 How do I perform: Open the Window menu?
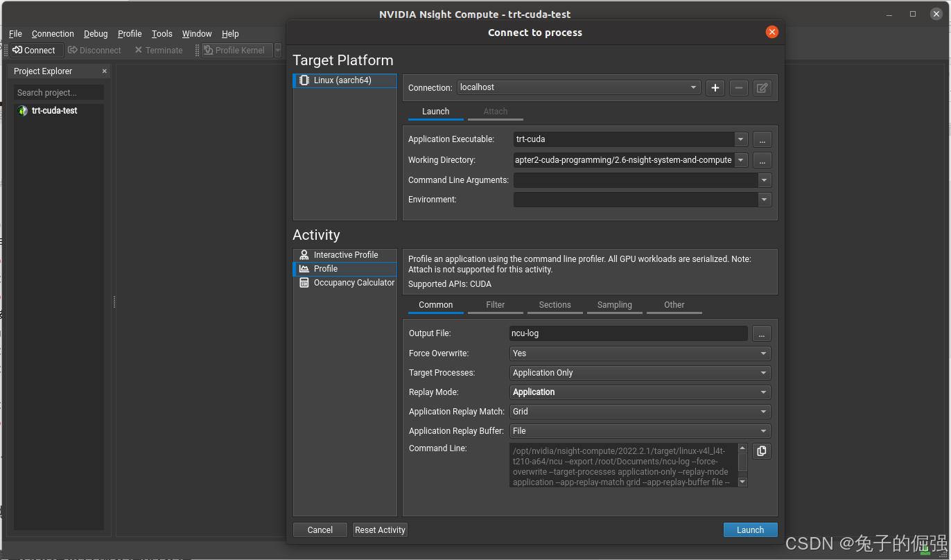pos(197,33)
